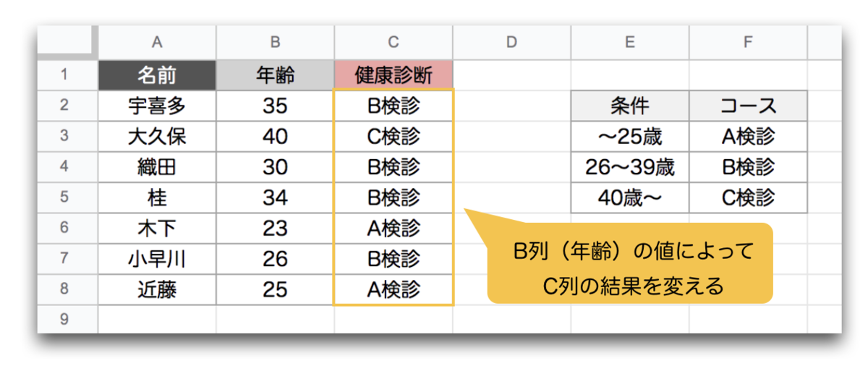Select empty cell A9

tap(157, 319)
